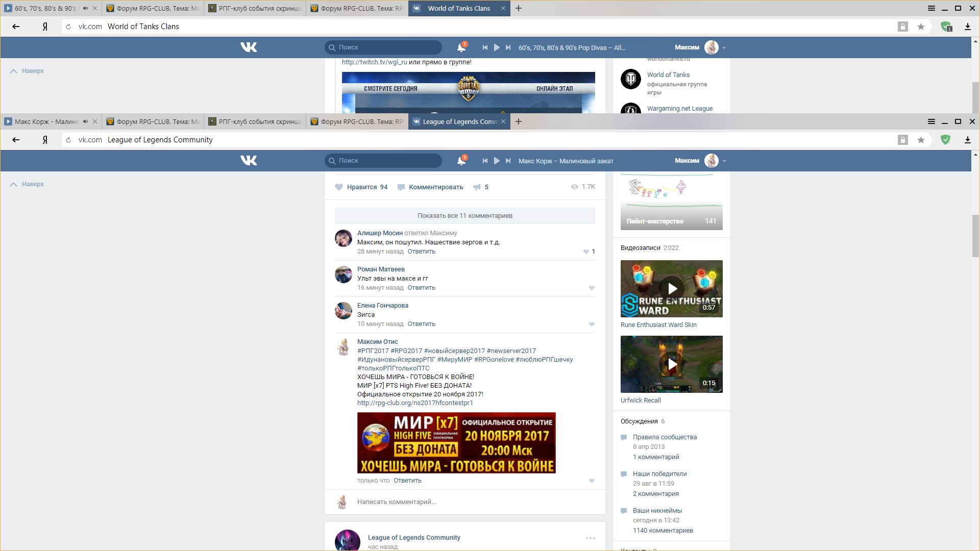Click page scrollbar in World of Tanks window
The image size is (980, 551).
(x=975, y=97)
